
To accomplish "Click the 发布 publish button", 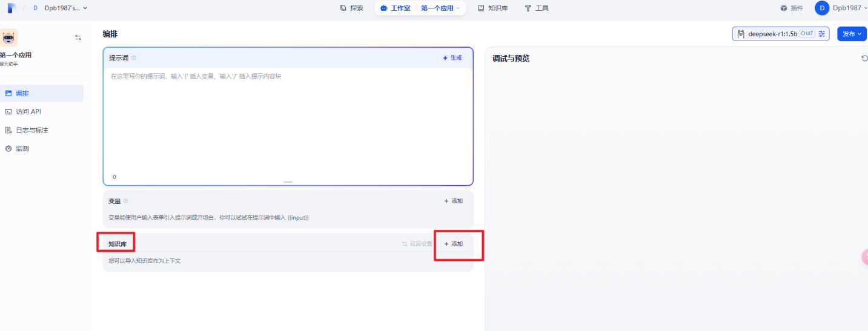I will tap(852, 34).
